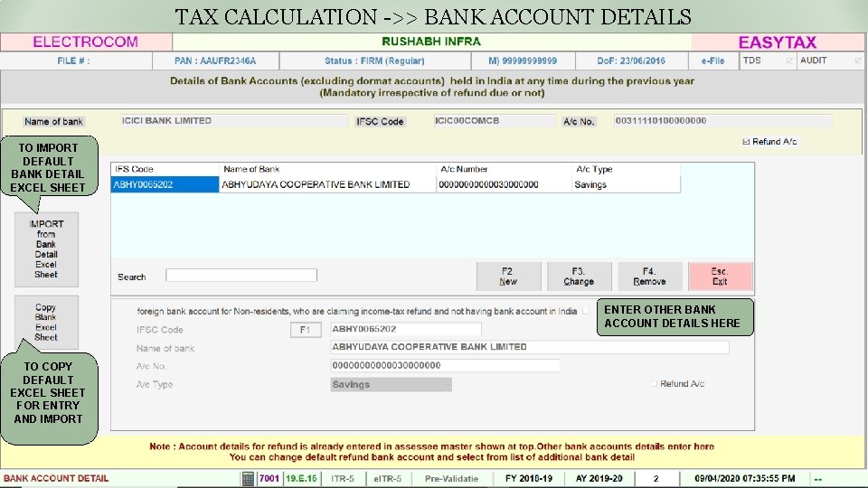
Task: Click the top A/c No. field 00311110100000000
Action: pos(722,121)
